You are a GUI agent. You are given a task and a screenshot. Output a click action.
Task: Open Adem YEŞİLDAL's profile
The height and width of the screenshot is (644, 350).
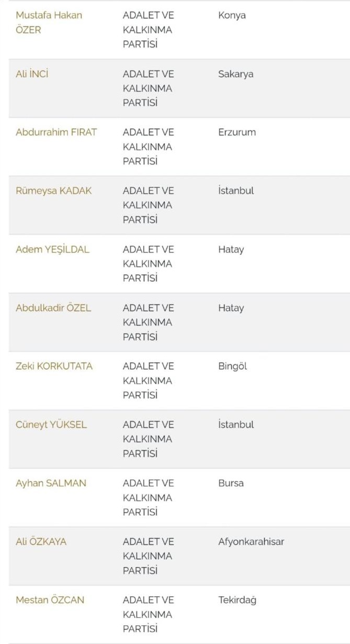click(52, 249)
